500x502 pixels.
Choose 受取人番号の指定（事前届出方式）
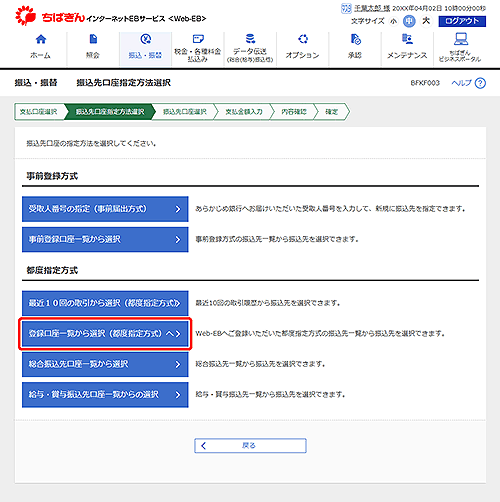105,209
